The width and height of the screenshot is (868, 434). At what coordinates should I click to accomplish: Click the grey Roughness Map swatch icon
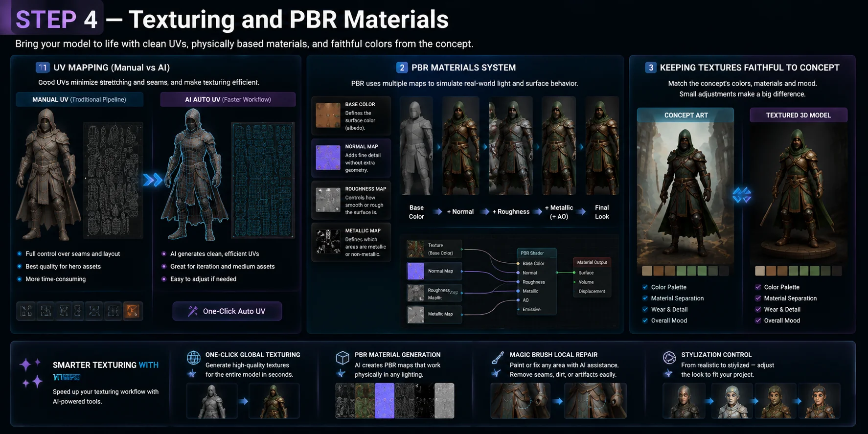click(328, 200)
